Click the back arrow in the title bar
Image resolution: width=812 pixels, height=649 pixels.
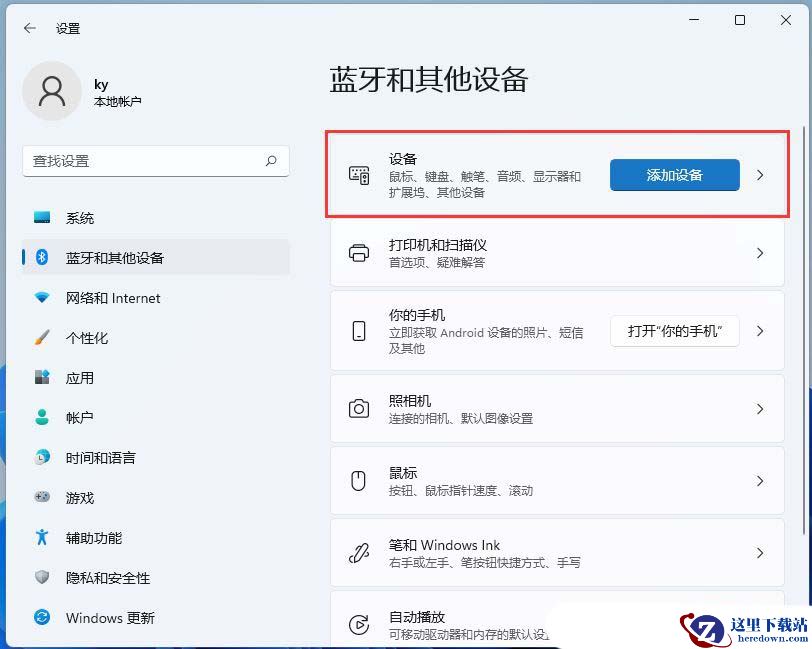point(30,28)
